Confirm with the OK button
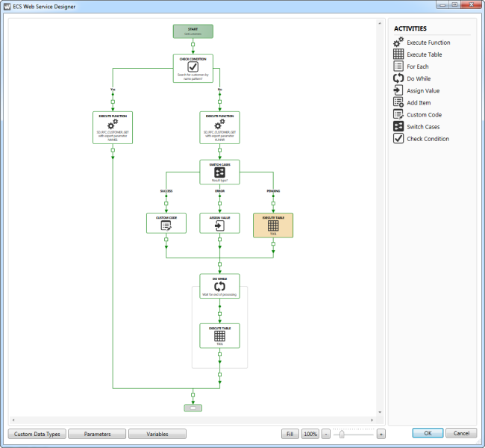 click(428, 433)
